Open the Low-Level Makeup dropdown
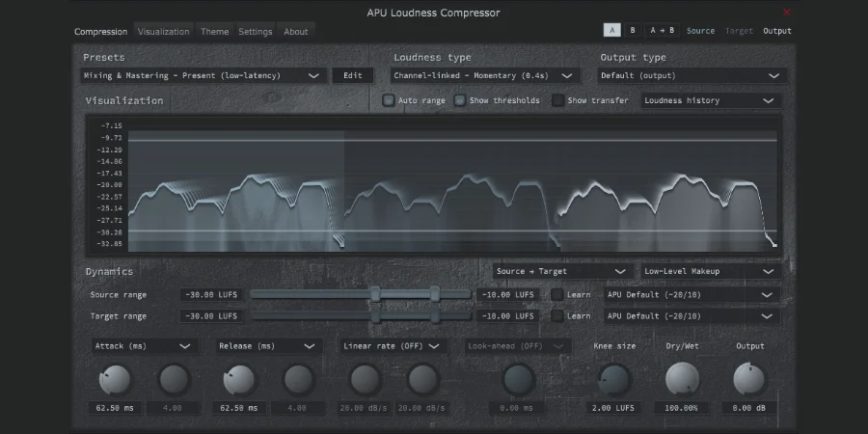The height and width of the screenshot is (434, 868). tap(711, 271)
